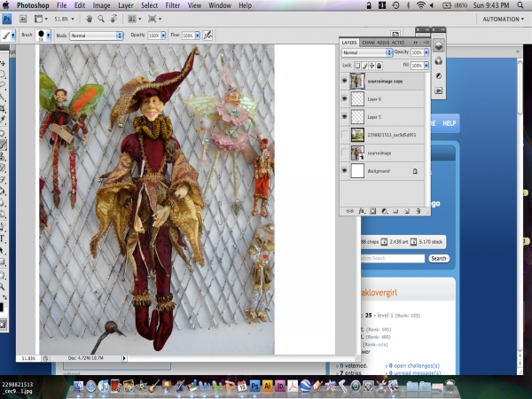The height and width of the screenshot is (399, 532).
Task: Launch Adobe Bridge from the application bar
Action: pos(23,19)
